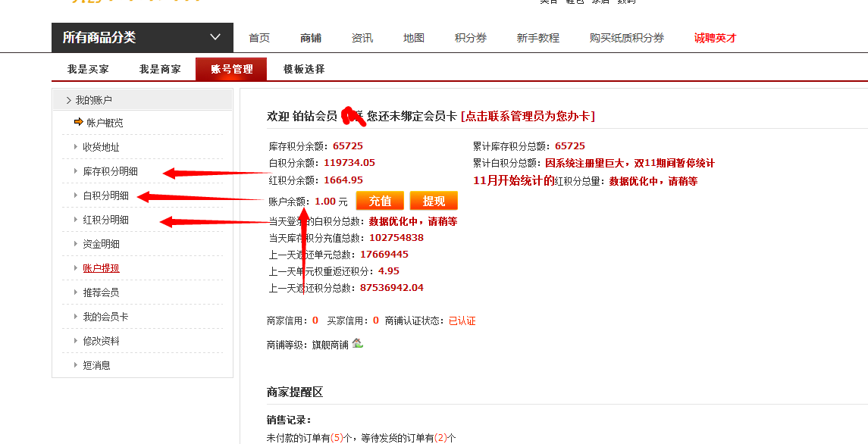This screenshot has width=868, height=444.
Task: Click the 诚聘英才 navigation link
Action: pos(715,38)
